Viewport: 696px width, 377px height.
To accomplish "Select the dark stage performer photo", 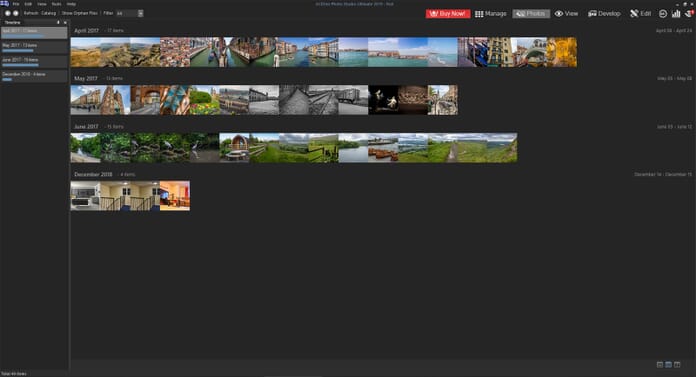I will [x=383, y=100].
